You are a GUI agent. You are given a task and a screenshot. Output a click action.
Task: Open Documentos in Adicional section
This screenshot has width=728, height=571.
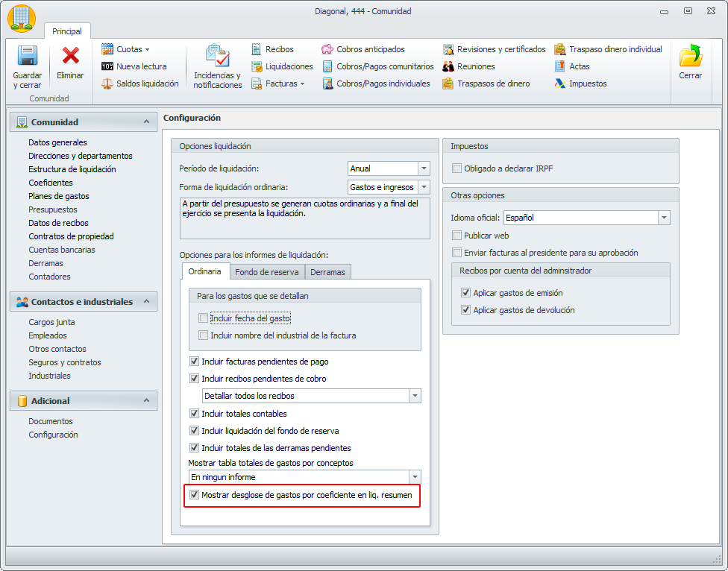[x=51, y=421]
